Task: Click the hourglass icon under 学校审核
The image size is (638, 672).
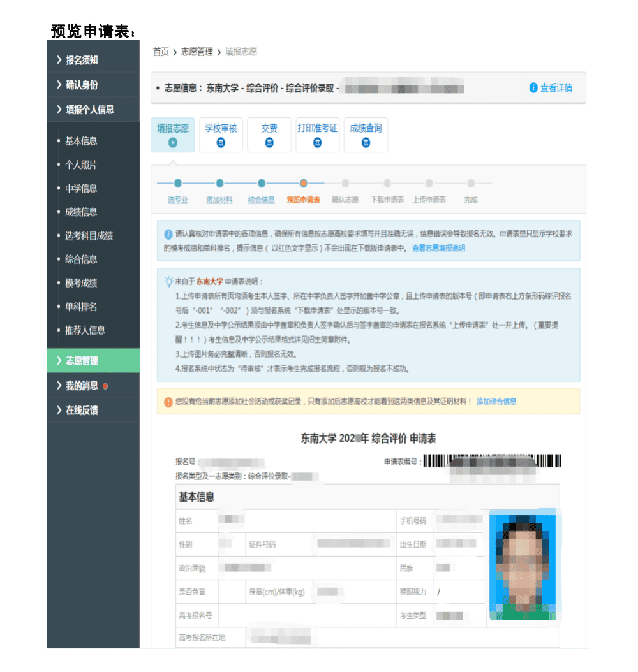Action: point(221,143)
